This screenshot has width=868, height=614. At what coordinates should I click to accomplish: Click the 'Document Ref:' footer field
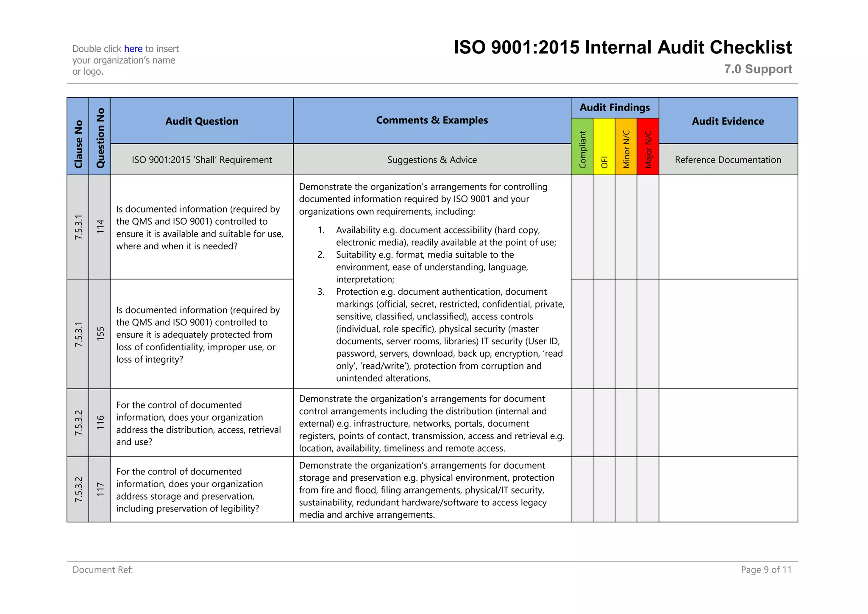point(103,570)
